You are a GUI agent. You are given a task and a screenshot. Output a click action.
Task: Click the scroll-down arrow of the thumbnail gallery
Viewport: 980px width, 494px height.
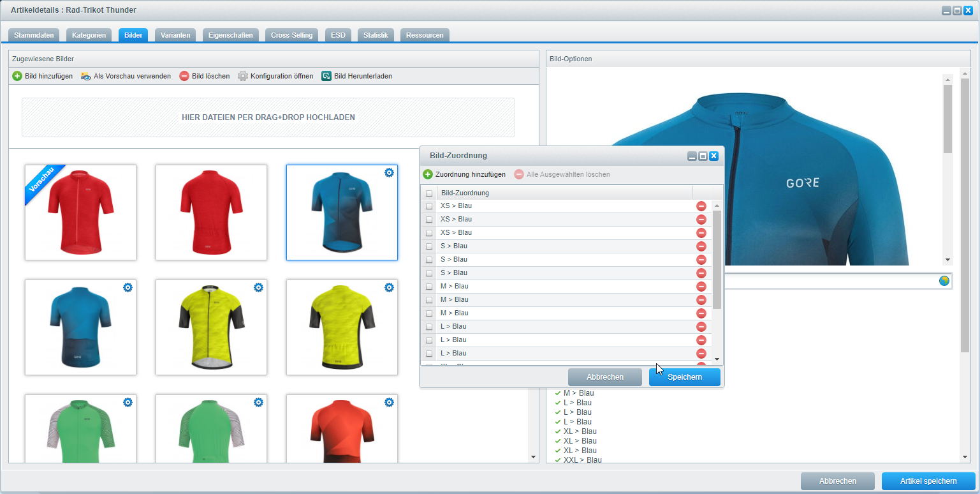[534, 457]
